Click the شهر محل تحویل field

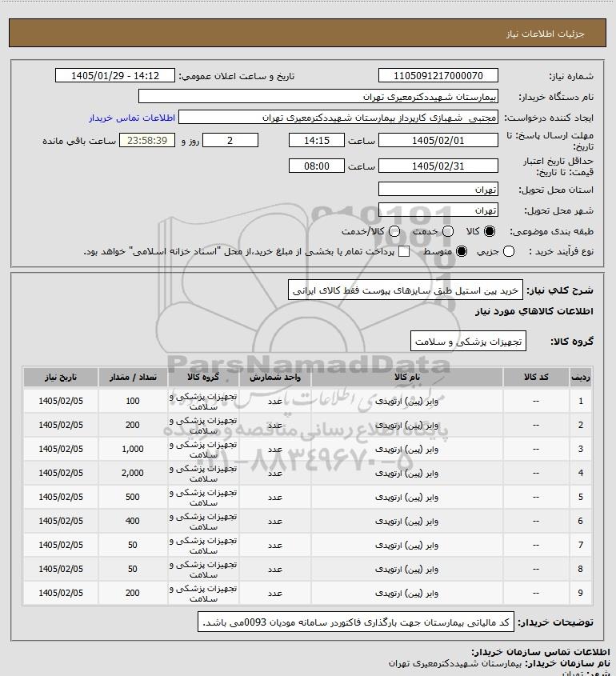pos(438,210)
